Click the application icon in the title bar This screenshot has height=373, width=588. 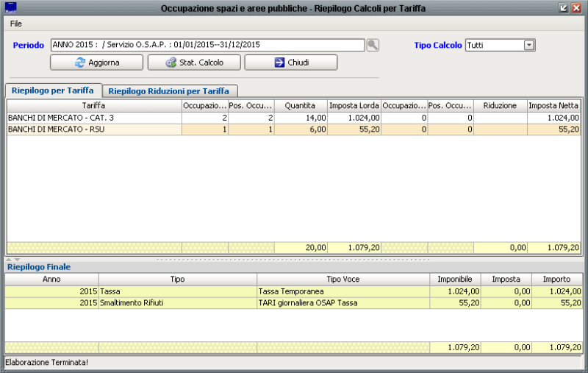tap(10, 8)
